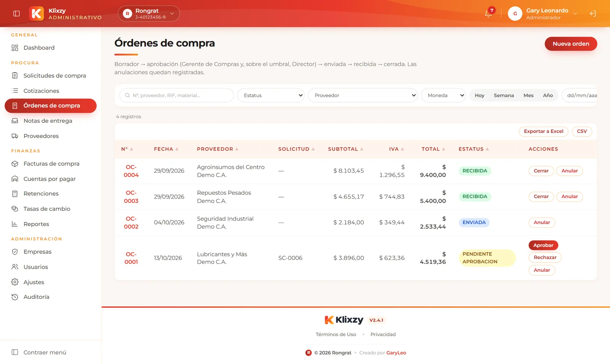This screenshot has height=364, width=610.
Task: Click the Tasas de cambio icon
Action: pos(15,209)
